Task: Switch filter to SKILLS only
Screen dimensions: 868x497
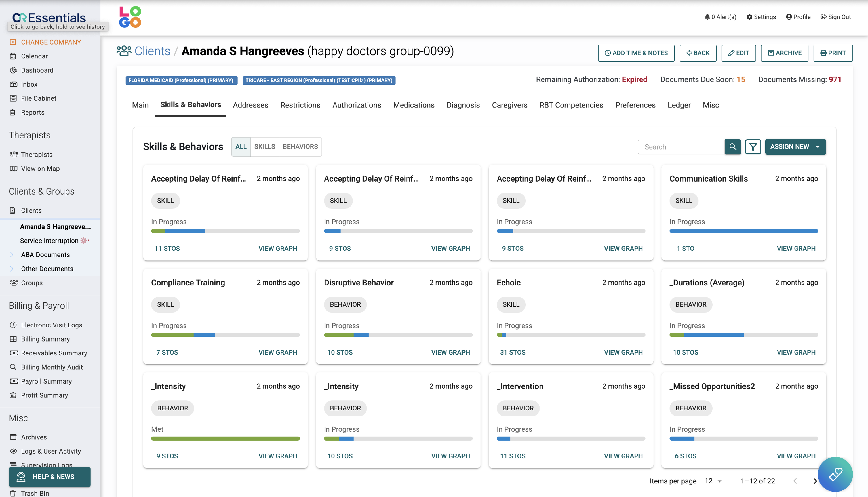Action: [x=264, y=146]
